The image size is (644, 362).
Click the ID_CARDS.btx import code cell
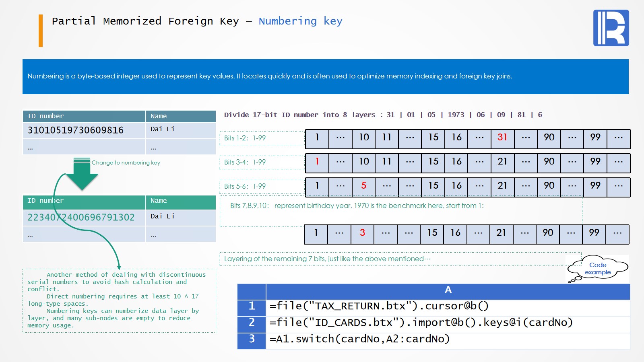tap(448, 323)
